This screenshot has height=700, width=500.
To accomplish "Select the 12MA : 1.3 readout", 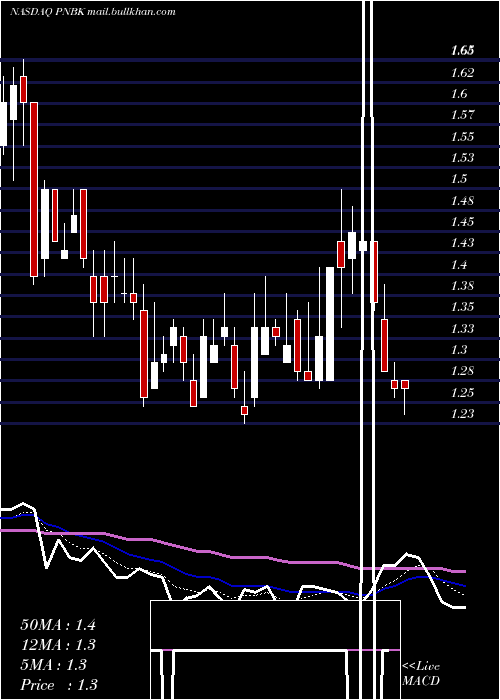I will point(58,645).
